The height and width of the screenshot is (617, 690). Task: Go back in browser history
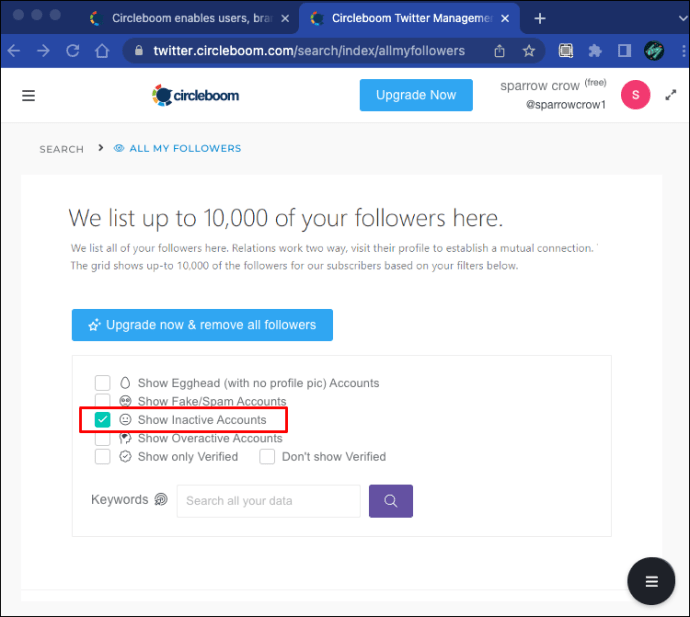(14, 51)
